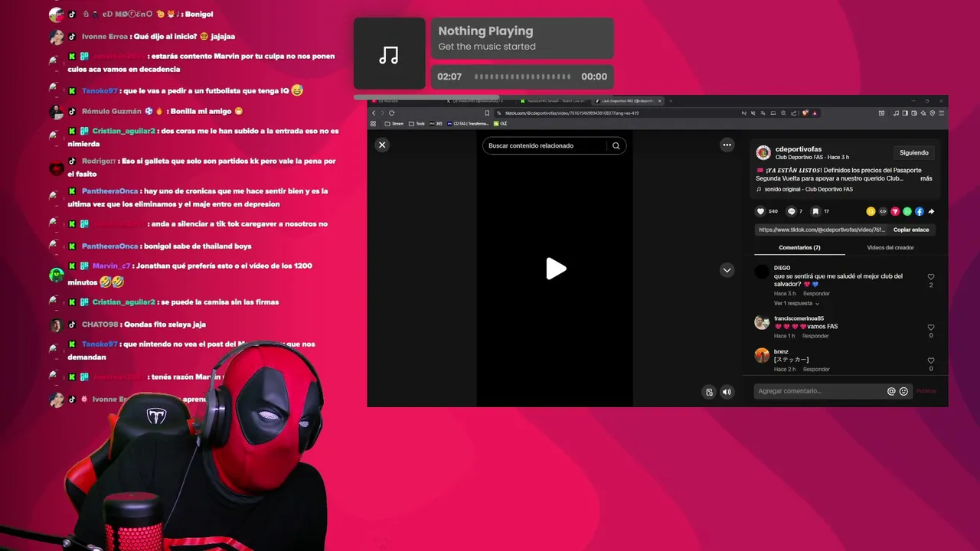Viewport: 980px width, 551px height.
Task: Open the OLÉ bookmark
Action: click(501, 123)
